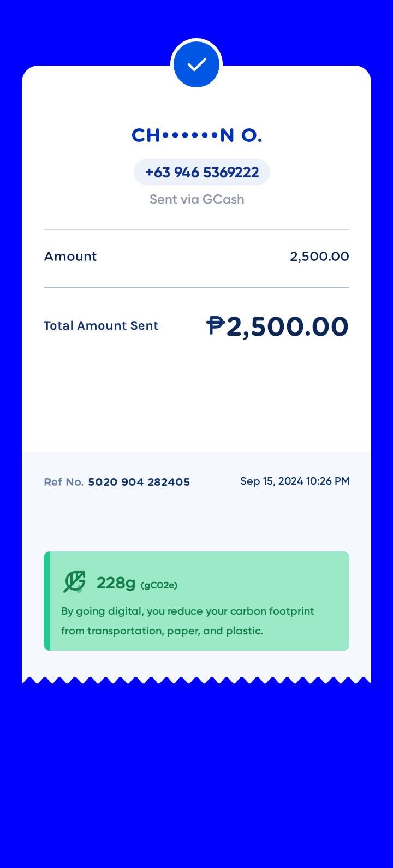Tap the zigzag torn edge of receipt
This screenshot has width=393, height=868.
click(196, 680)
